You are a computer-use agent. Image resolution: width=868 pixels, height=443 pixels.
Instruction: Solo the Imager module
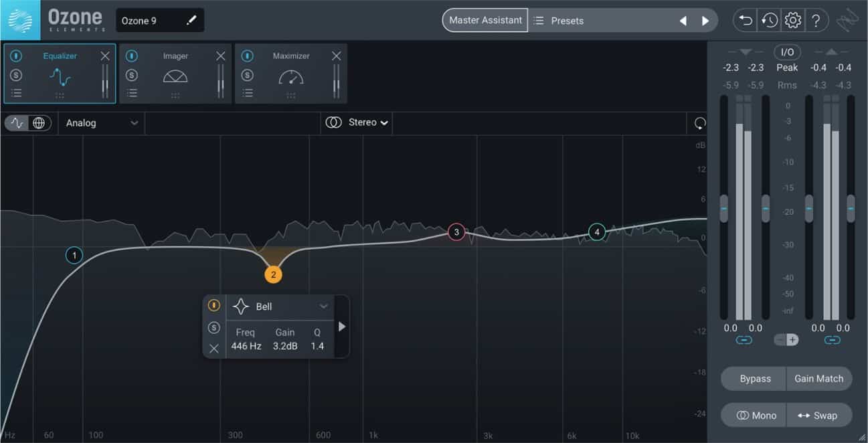[x=132, y=75]
